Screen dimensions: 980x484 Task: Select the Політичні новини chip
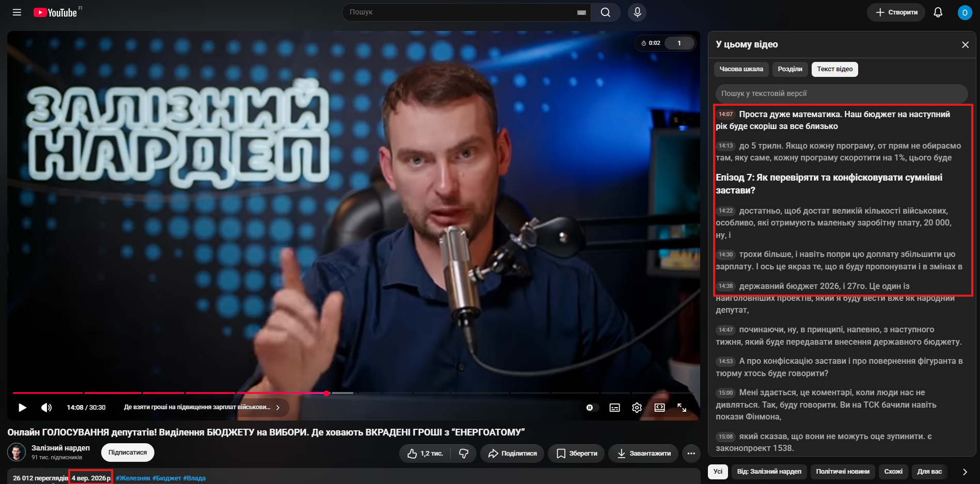(x=842, y=472)
